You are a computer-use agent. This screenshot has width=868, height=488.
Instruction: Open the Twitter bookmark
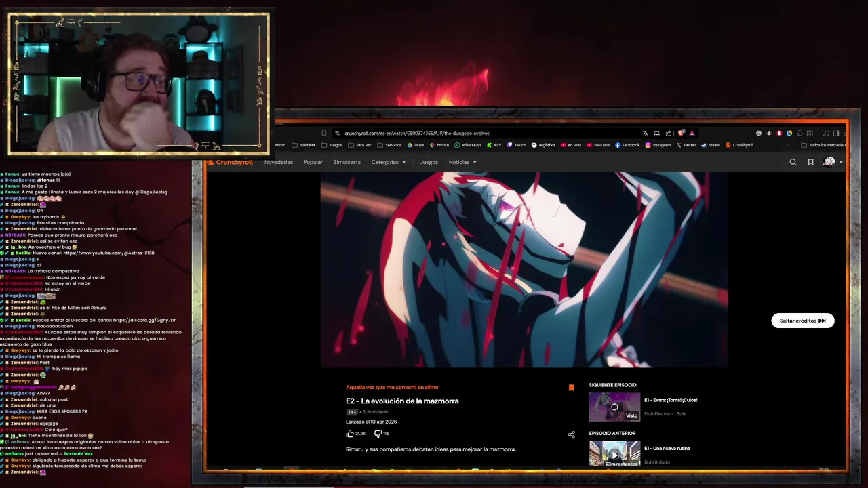point(686,145)
